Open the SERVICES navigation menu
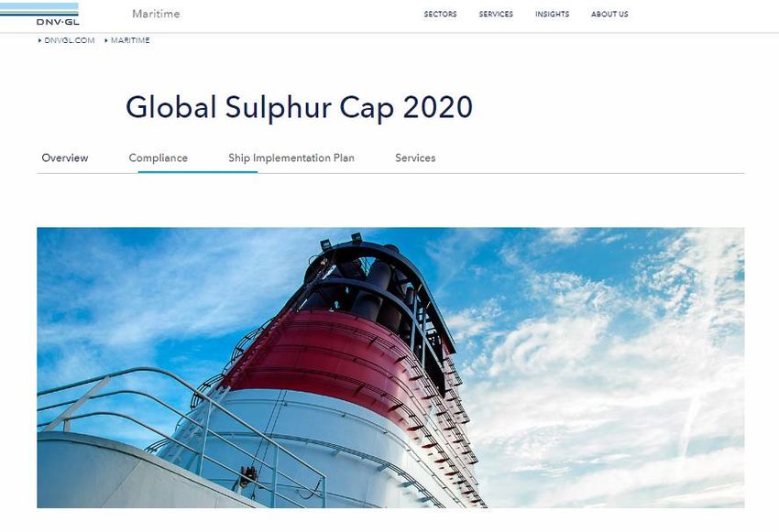 tap(496, 15)
